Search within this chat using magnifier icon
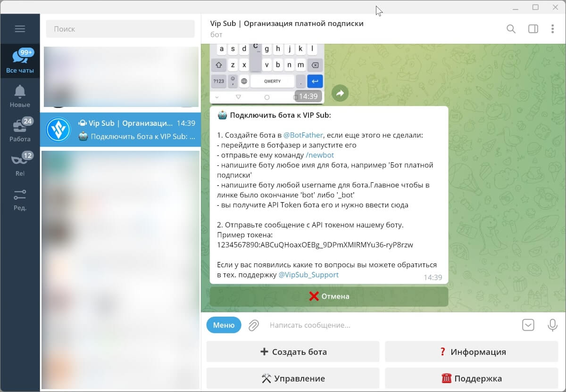 tap(511, 29)
